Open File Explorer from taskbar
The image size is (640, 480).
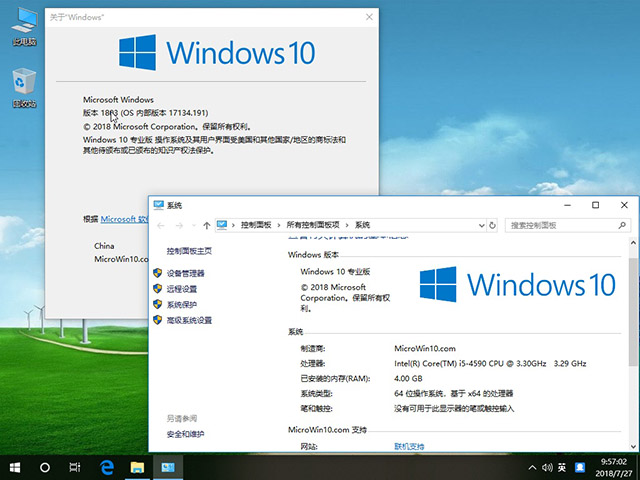[137, 467]
